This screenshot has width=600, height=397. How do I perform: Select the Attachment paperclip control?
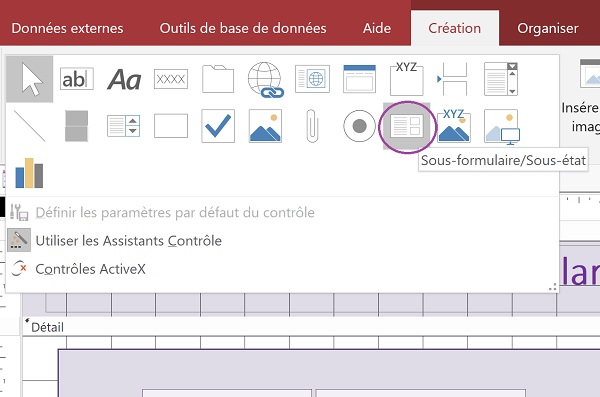click(x=312, y=126)
